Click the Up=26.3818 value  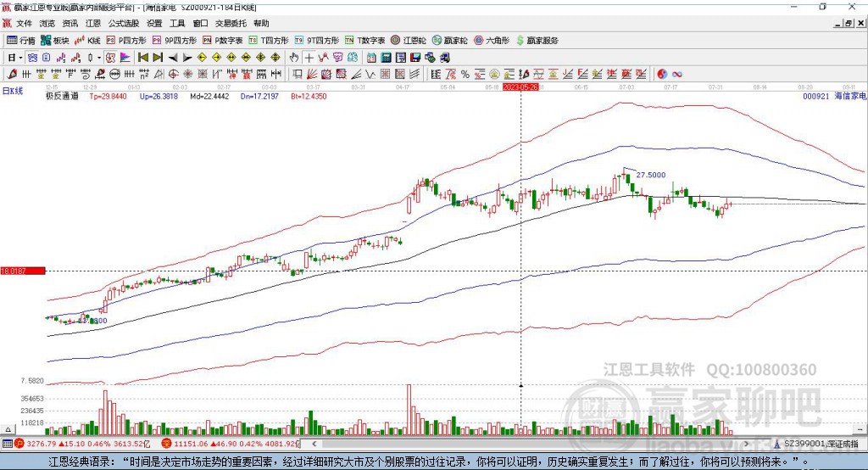pyautogui.click(x=159, y=97)
